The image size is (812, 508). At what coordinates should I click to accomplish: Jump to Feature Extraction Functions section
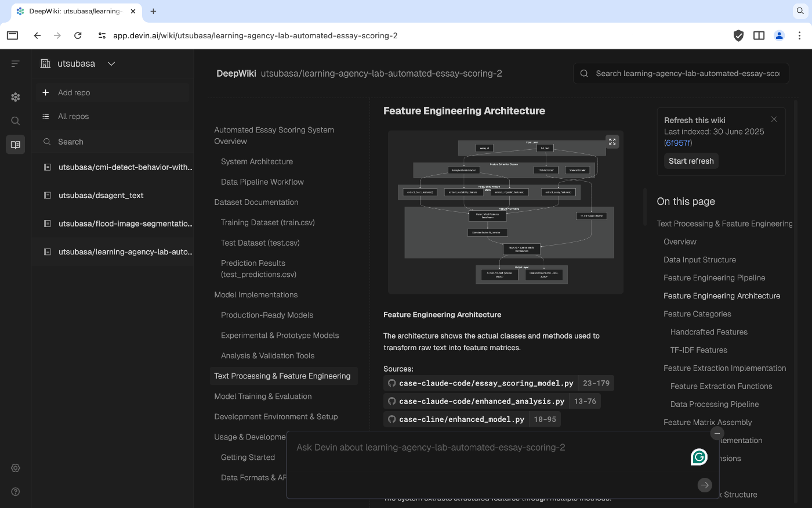click(721, 386)
